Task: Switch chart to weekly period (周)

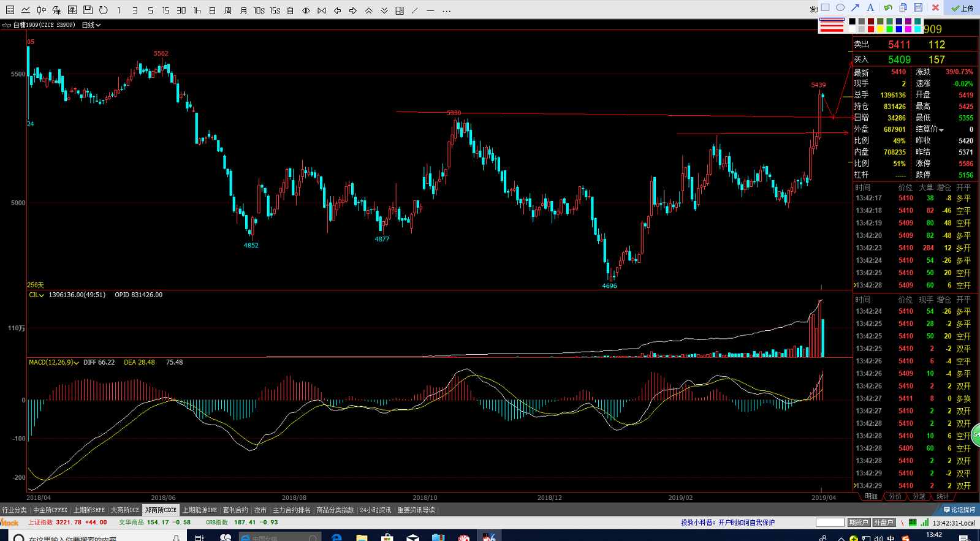Action: pos(227,10)
